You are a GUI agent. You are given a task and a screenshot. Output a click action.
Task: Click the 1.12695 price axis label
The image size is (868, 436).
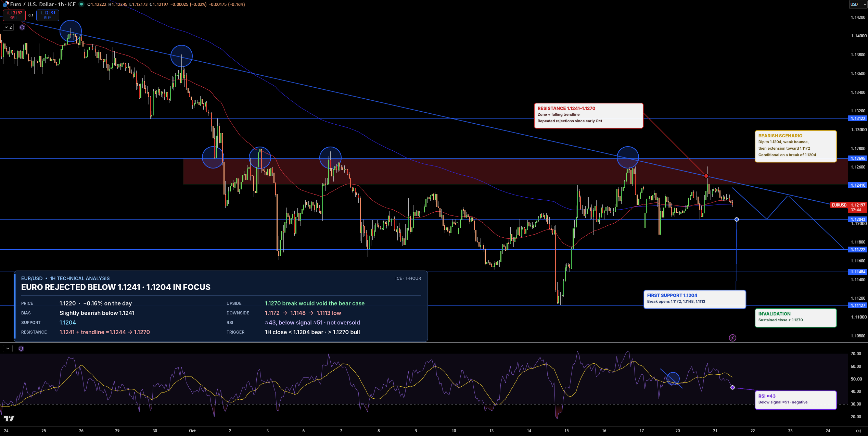[x=858, y=159]
